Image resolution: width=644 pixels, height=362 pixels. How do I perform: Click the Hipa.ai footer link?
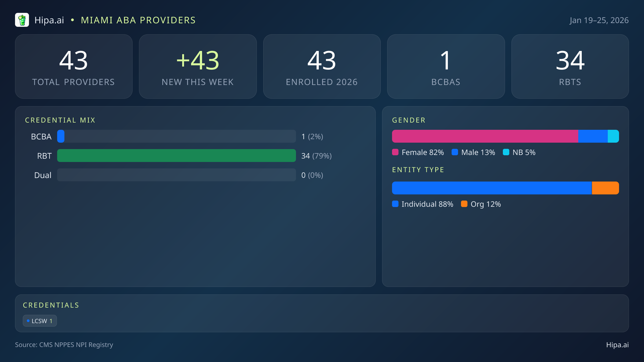click(617, 345)
